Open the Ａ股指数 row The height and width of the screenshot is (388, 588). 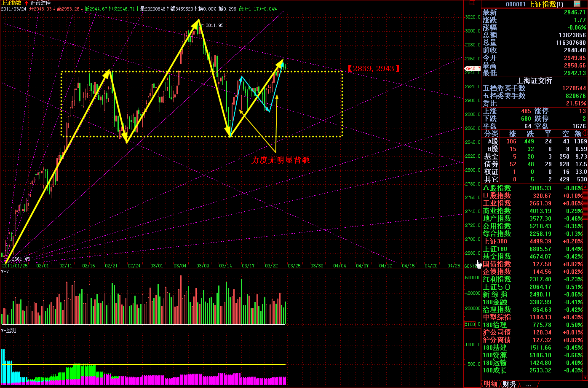point(497,188)
